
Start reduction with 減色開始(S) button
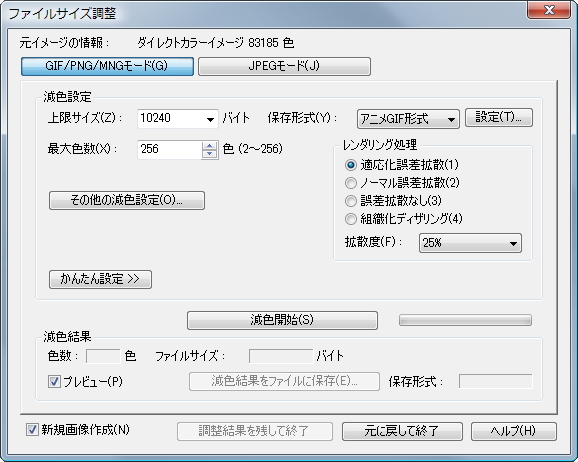(x=282, y=320)
